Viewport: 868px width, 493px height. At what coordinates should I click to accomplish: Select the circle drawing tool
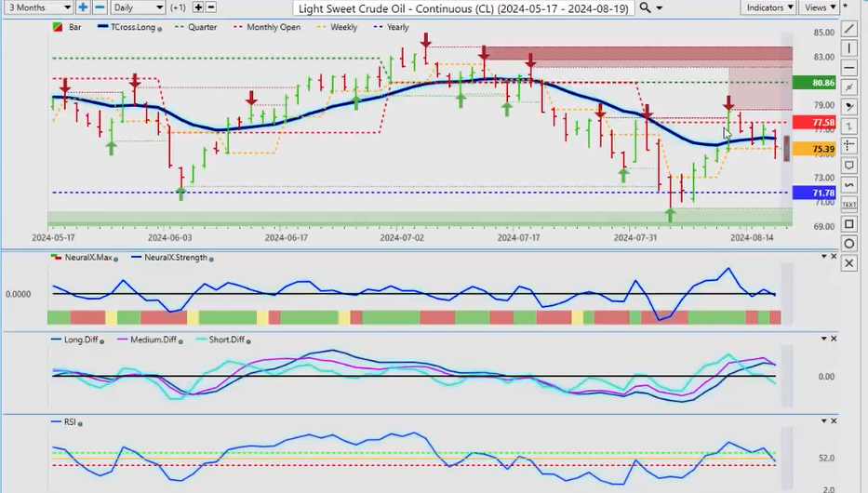[x=848, y=244]
